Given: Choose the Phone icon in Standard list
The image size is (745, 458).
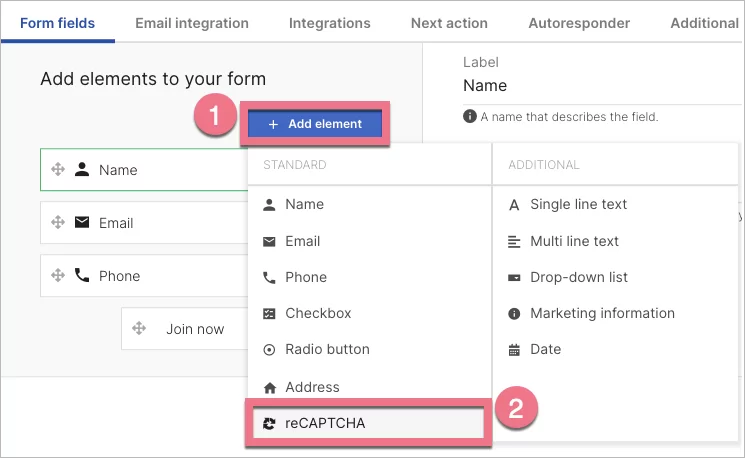Looking at the screenshot, I should 269,277.
